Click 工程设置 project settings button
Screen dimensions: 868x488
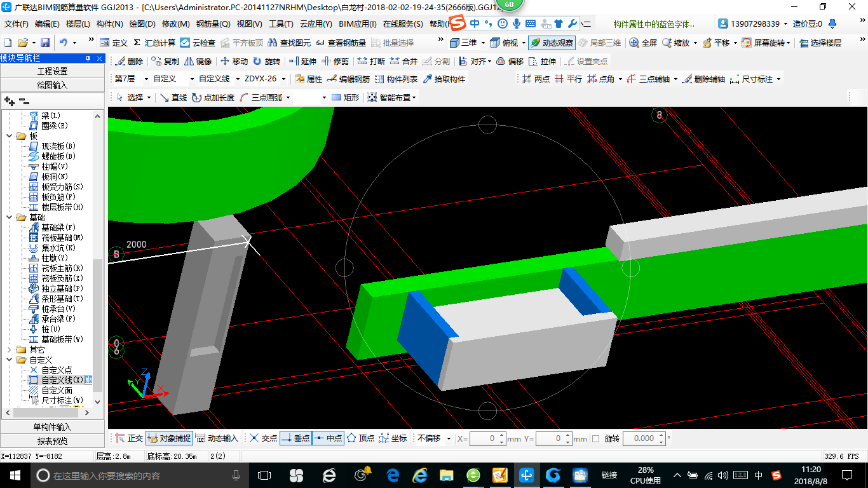[52, 71]
